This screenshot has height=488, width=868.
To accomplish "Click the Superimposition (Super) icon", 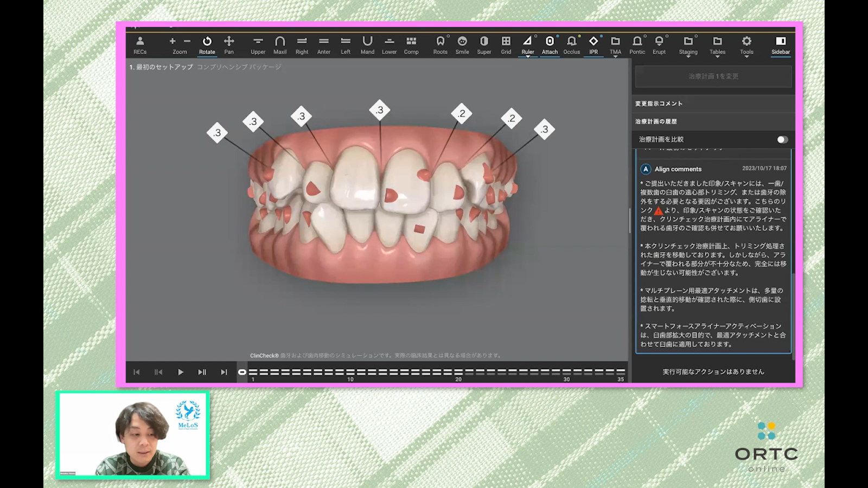I will pos(484,45).
